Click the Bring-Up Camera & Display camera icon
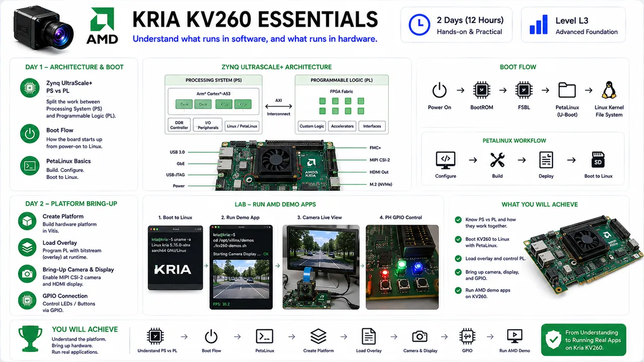644x362 pixels. pyautogui.click(x=27, y=274)
